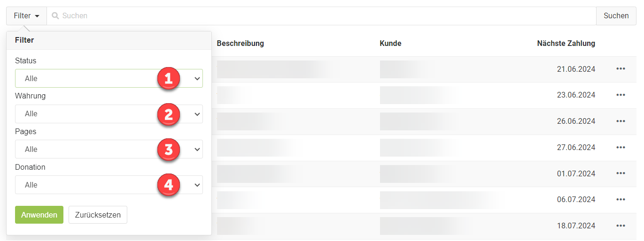
Task: Open actions menu for 23.06.2024 row
Action: [x=621, y=95]
